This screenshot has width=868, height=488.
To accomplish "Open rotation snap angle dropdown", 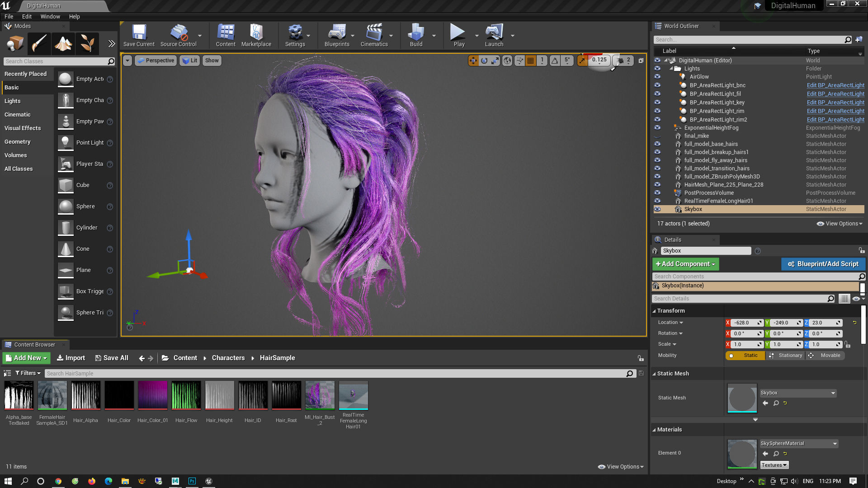I will point(567,61).
